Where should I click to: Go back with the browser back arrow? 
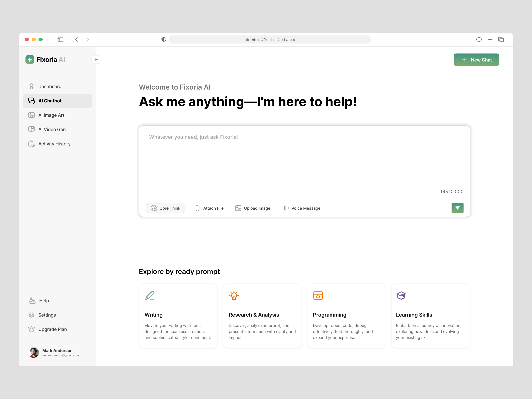point(76,39)
